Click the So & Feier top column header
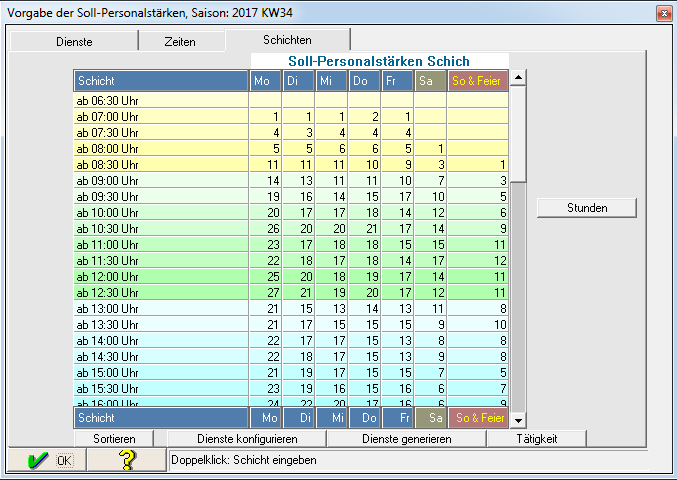677x480 pixels. [478, 80]
